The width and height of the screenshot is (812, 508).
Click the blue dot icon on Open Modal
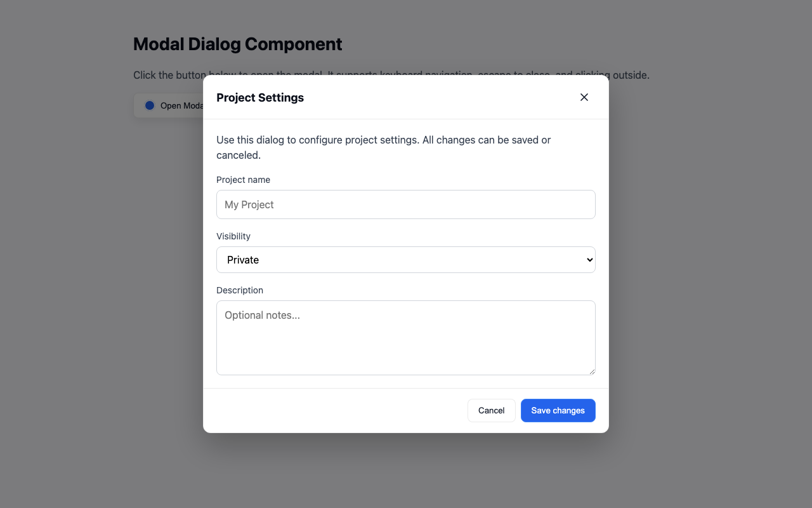[x=149, y=105]
